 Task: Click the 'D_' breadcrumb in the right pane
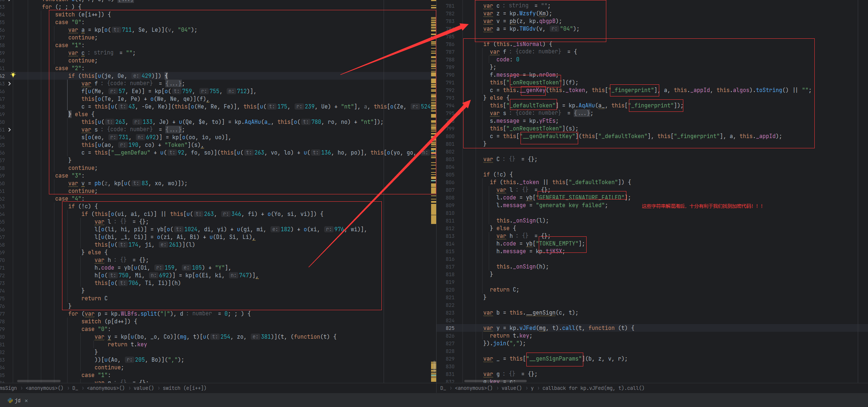(443, 388)
